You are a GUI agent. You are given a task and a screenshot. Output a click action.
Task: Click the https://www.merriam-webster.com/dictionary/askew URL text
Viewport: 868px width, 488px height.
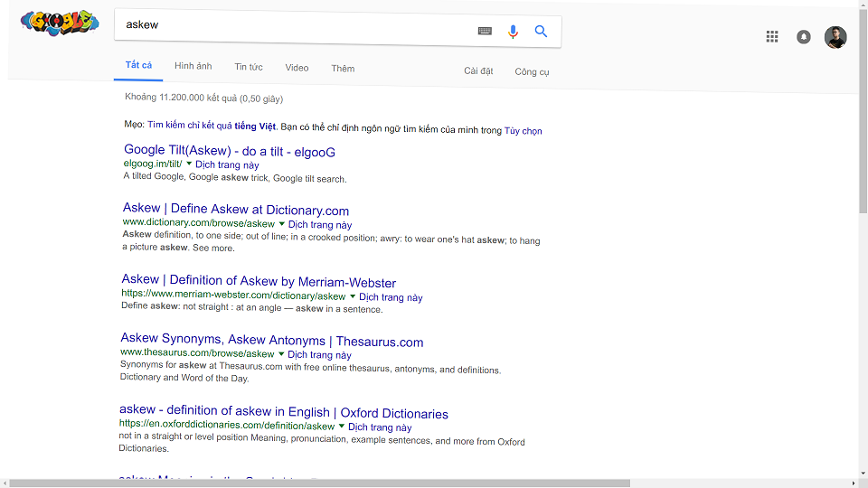pos(233,295)
